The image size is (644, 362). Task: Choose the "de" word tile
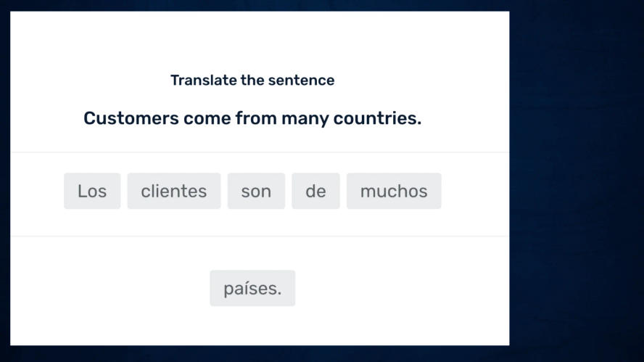[315, 191]
